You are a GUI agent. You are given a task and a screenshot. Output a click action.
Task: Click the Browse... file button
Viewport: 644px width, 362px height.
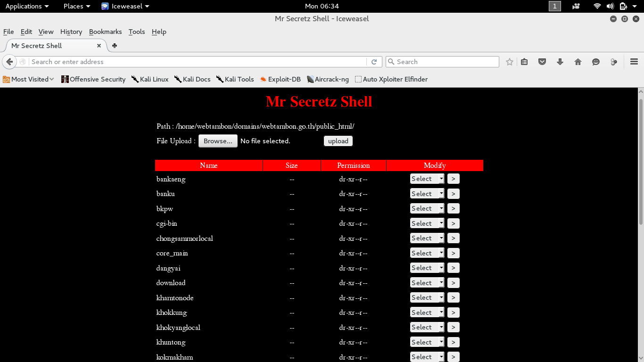[x=218, y=141]
